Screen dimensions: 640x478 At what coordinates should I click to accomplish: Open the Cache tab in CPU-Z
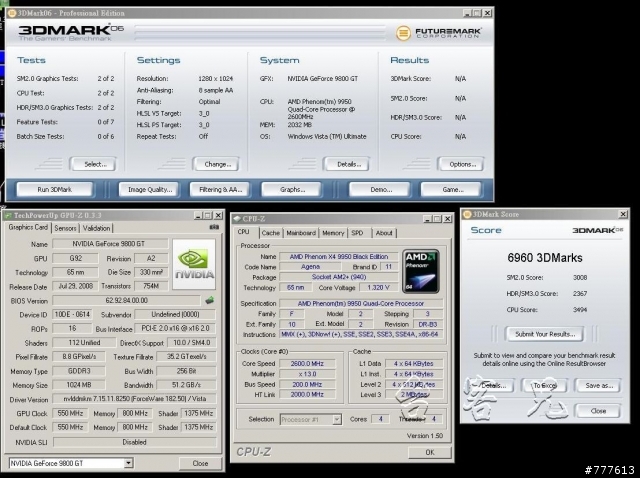pyautogui.click(x=271, y=233)
